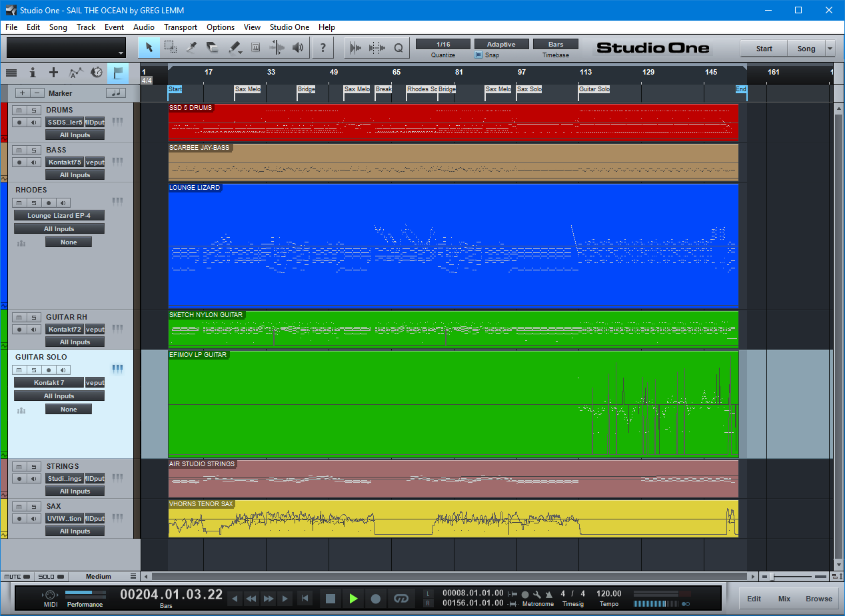Click the record transport button
Screen dimensions: 845x616
pyautogui.click(x=376, y=599)
